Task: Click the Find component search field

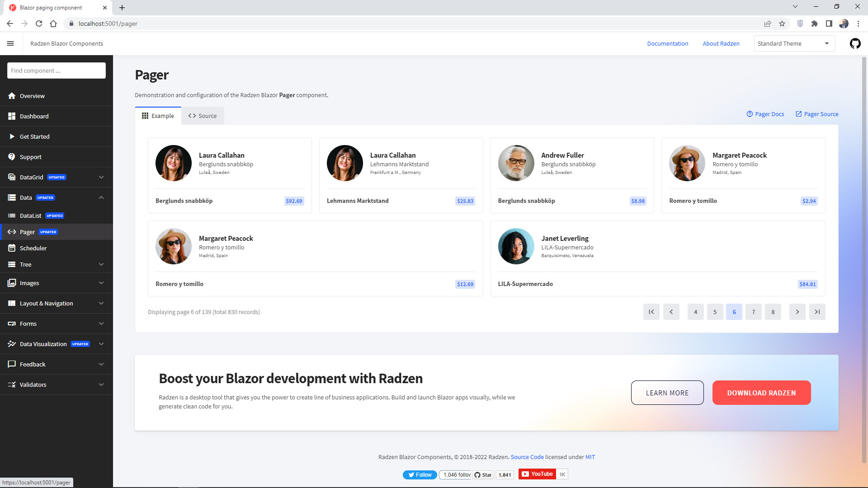Action: coord(57,70)
